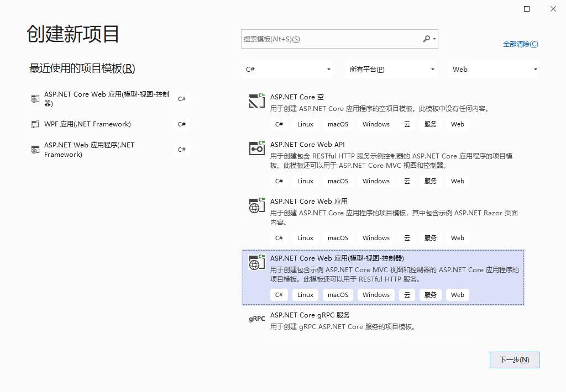
Task: Select ASP.NET Core Web API template title
Action: click(307, 144)
